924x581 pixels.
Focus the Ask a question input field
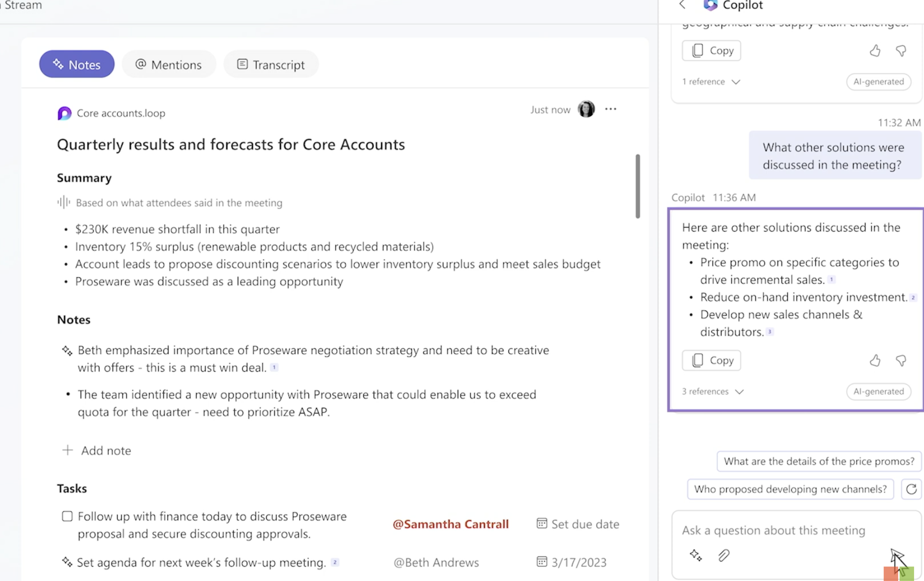coord(774,530)
